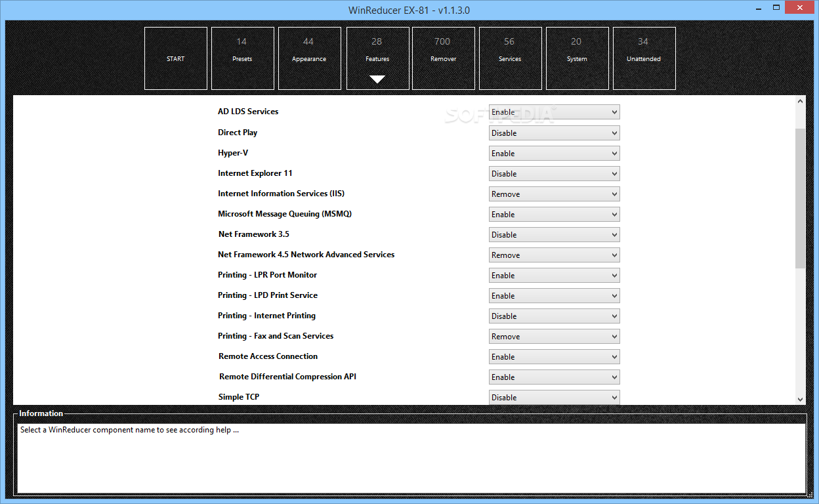Select the Features tab
This screenshot has height=504, width=819.
tap(378, 58)
